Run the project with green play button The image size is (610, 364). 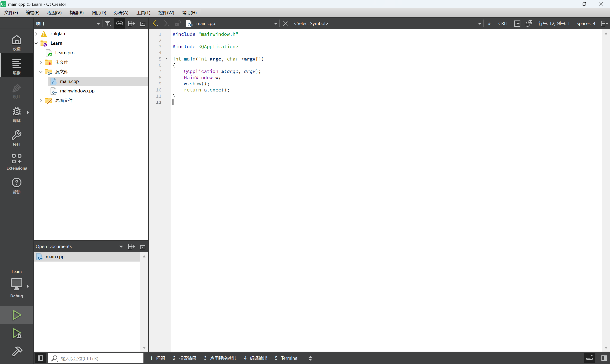(17, 315)
